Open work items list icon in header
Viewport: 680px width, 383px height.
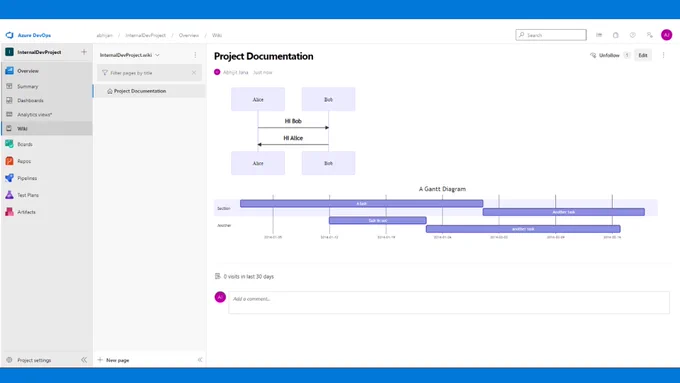coord(599,35)
